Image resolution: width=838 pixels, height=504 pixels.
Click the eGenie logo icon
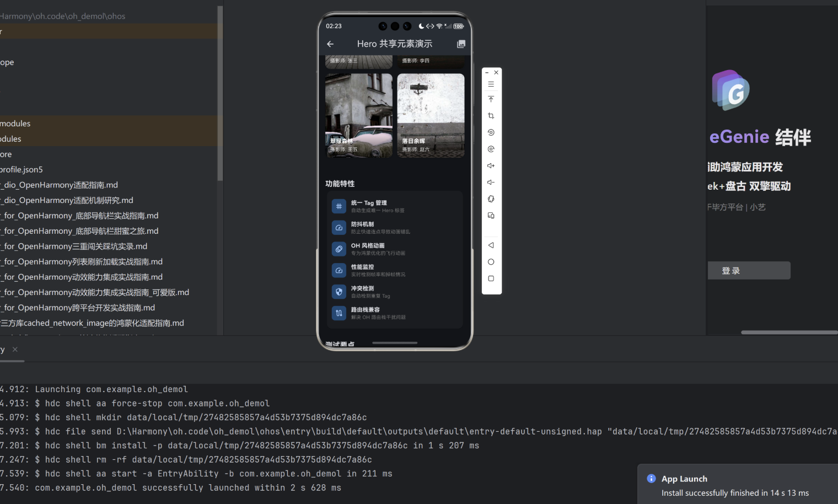[x=730, y=90]
